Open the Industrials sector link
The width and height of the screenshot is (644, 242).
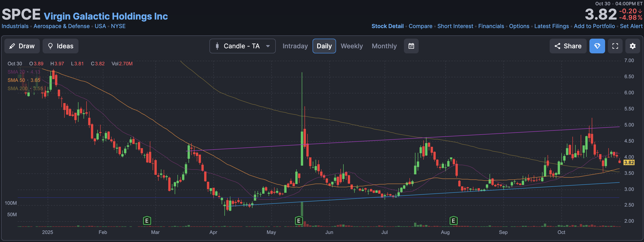[15, 26]
